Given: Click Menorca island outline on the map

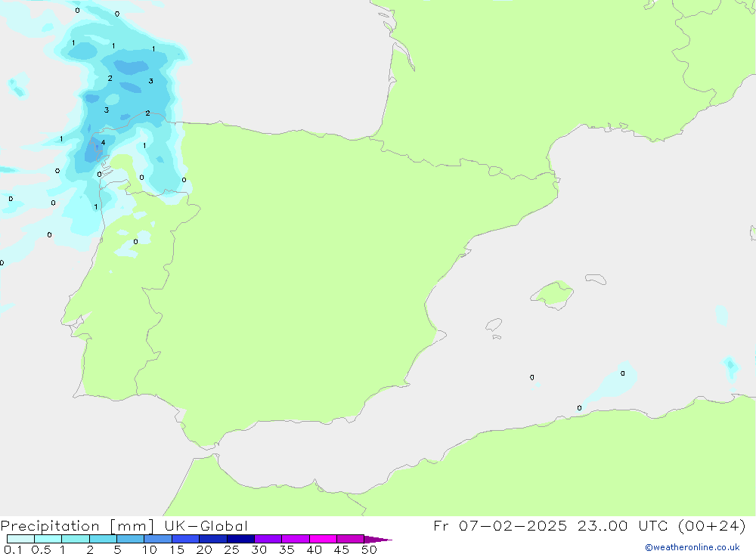Looking at the screenshot, I should pyautogui.click(x=596, y=279).
